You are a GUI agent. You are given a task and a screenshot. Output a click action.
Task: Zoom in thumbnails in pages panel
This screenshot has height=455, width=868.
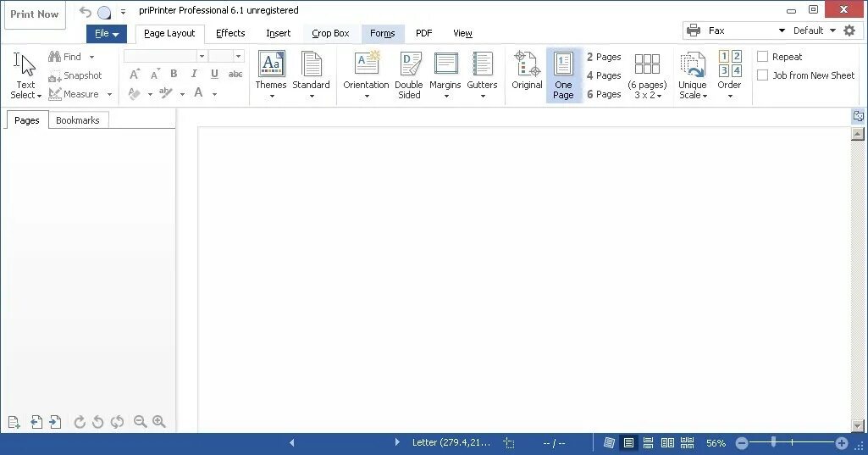click(159, 422)
